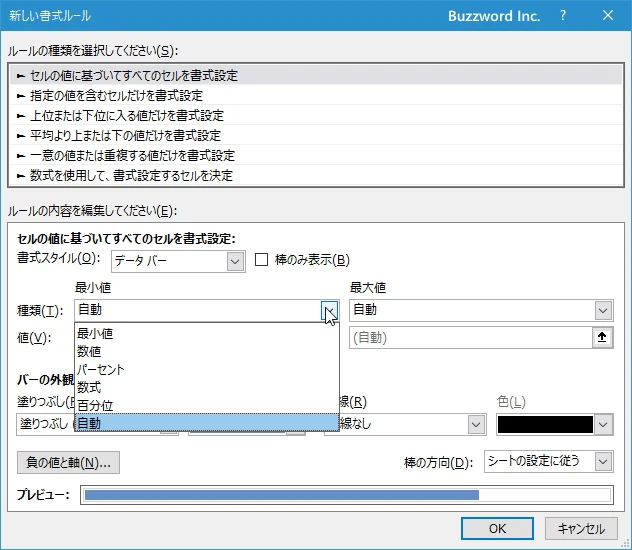
Task: Click the blue data bar preview
Action: [x=282, y=495]
